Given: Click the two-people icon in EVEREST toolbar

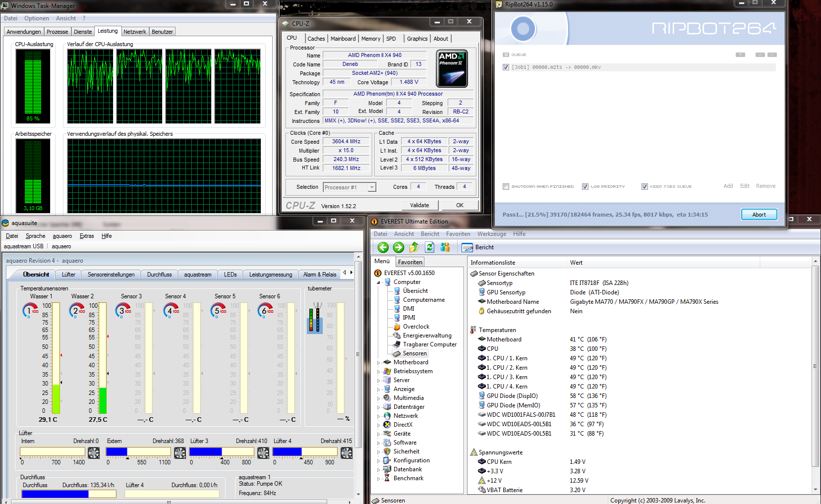Looking at the screenshot, I should (445, 247).
